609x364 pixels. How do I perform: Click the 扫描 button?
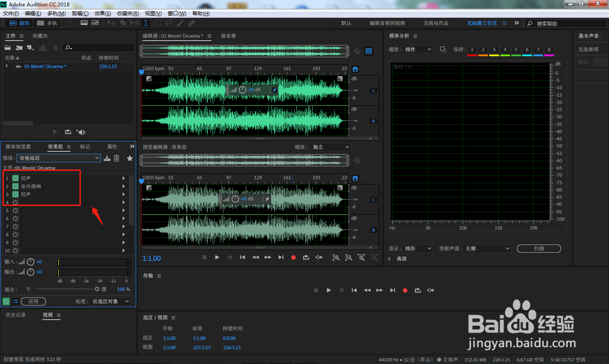click(x=539, y=249)
